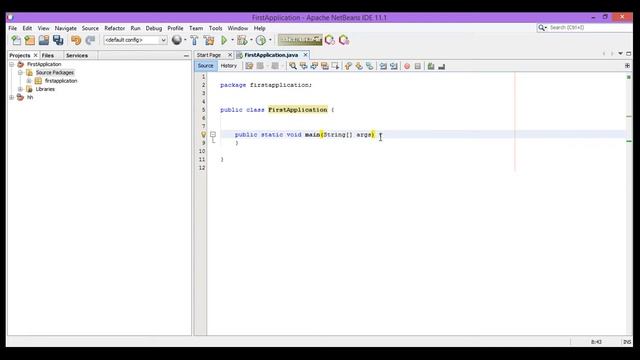Open editor tabs list dropdown arrow

tap(620, 53)
